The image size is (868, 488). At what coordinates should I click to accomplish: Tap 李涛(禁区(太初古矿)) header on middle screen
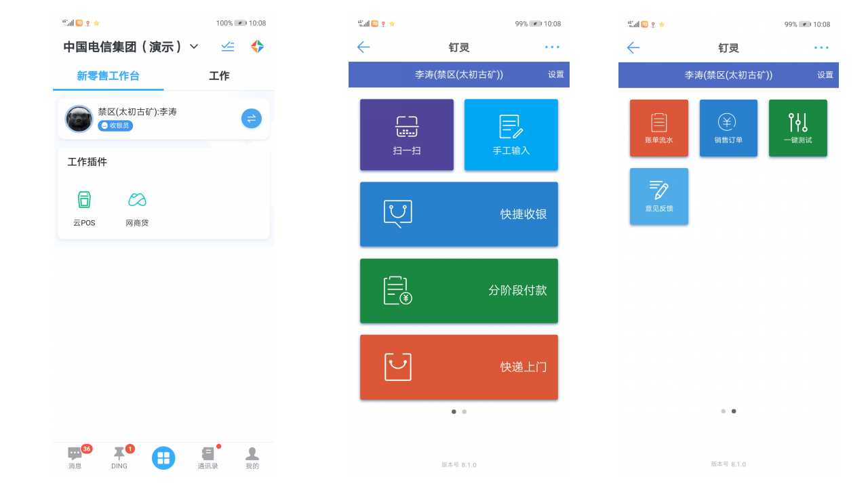tap(459, 75)
